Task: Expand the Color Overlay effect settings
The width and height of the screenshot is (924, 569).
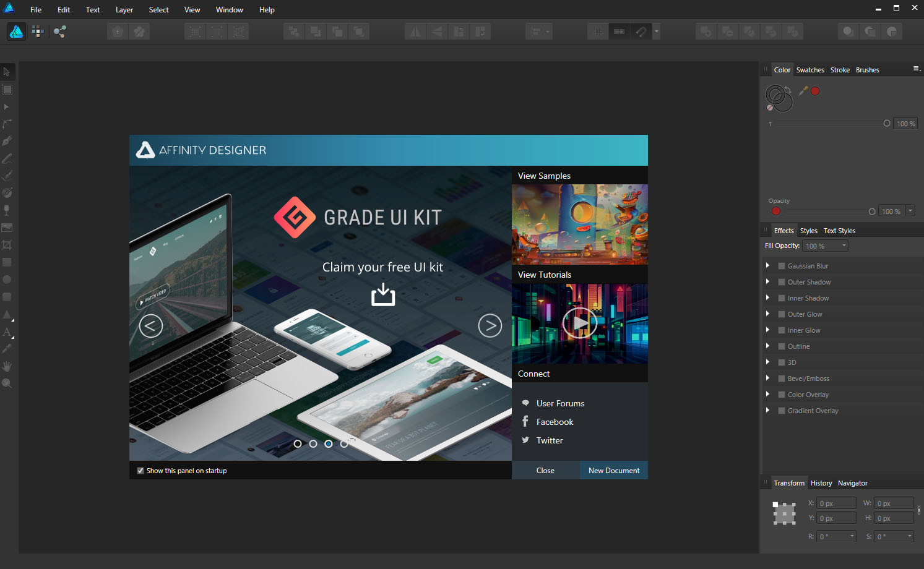Action: (x=768, y=394)
